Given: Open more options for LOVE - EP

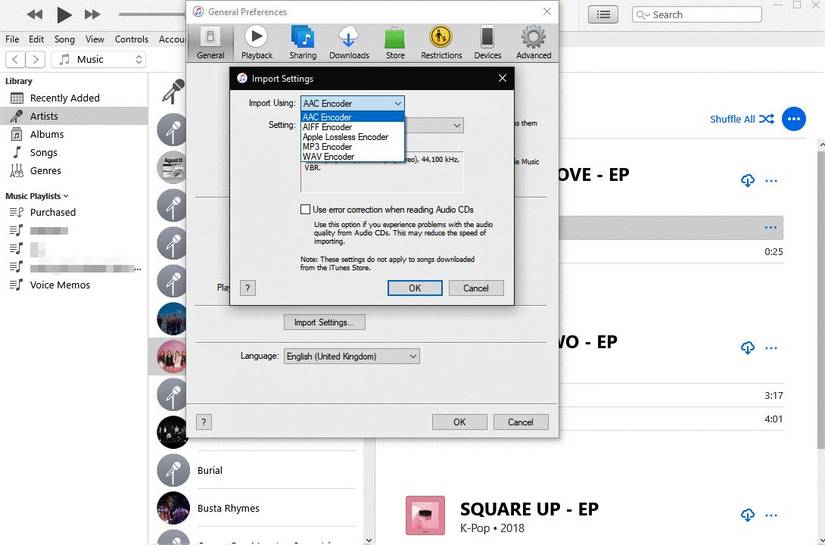Looking at the screenshot, I should 771,180.
